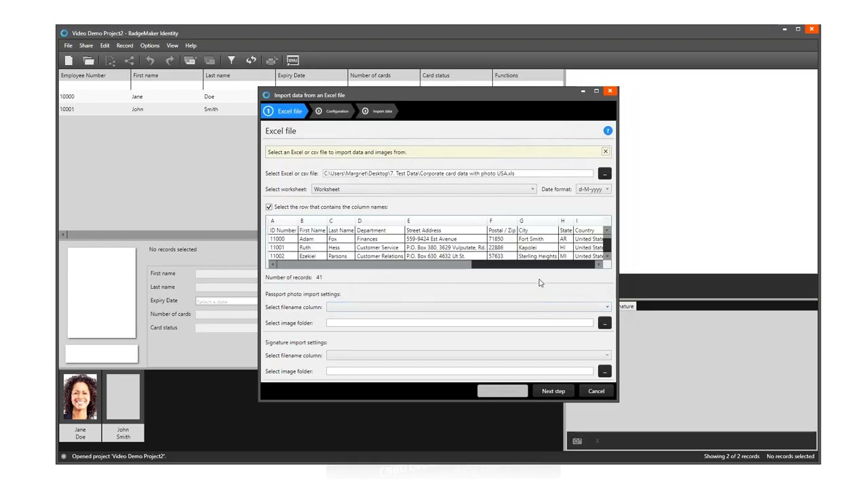Select preview row 11001 Ruth Hess
The width and height of the screenshot is (868, 488).
click(x=434, y=247)
